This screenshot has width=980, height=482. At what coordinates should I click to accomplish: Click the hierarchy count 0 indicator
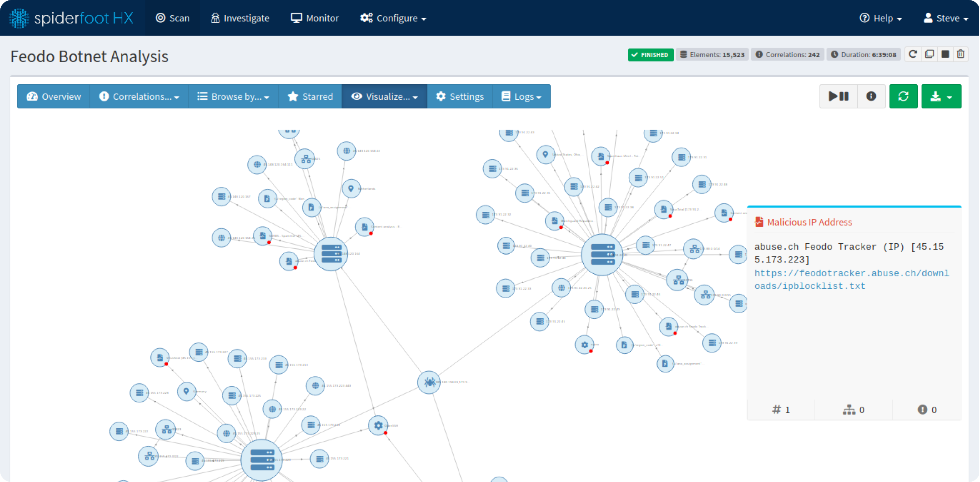click(854, 410)
